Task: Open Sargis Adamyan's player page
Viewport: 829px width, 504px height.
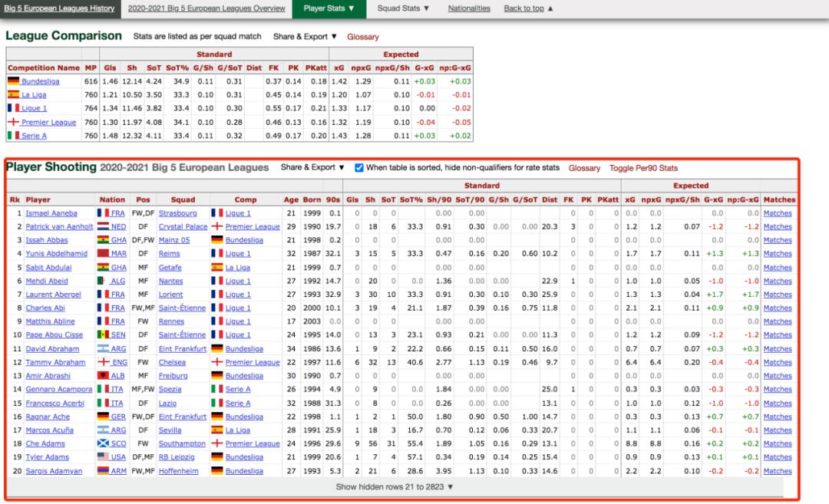Action: click(54, 471)
